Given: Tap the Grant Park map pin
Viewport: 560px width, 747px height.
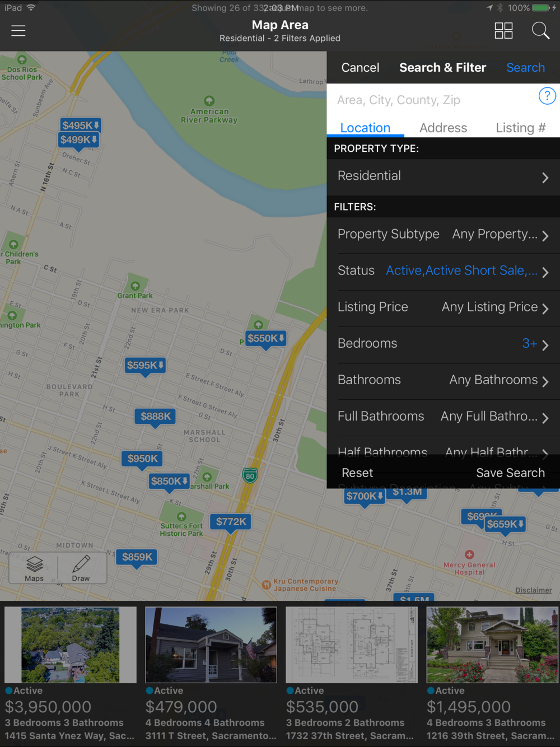Looking at the screenshot, I should click(135, 286).
